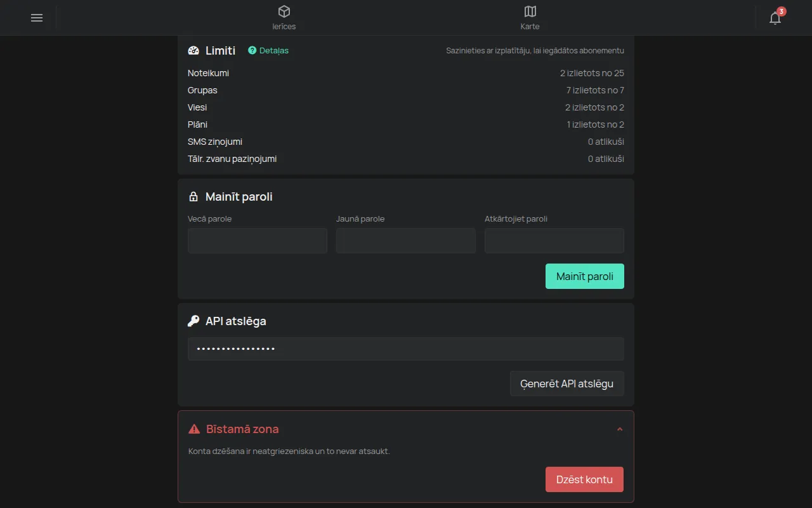Screen dimensions: 812x508
Task: Switch to the Karte map tab
Action: [530, 18]
